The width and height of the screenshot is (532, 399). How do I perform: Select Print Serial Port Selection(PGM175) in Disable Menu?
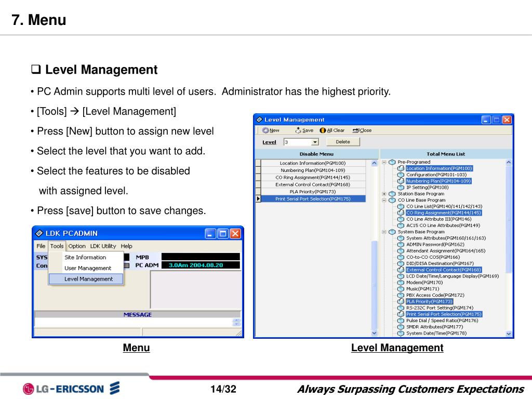pyautogui.click(x=313, y=199)
